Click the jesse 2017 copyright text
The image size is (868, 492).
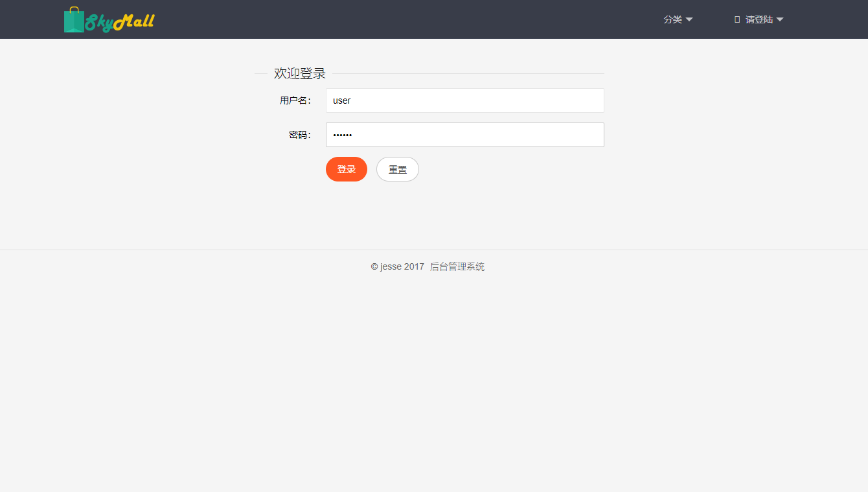click(402, 266)
